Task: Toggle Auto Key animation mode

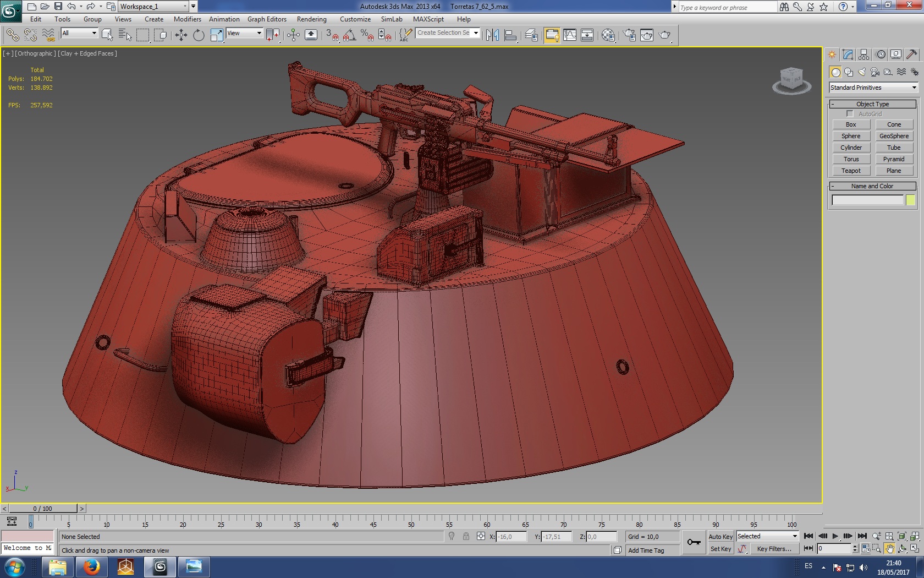Action: [x=720, y=537]
